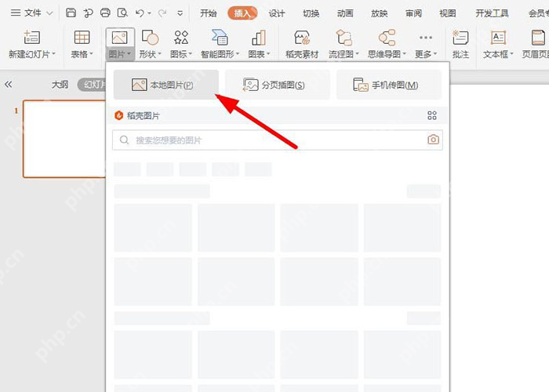Click the 新建幻灯片 icon

click(x=32, y=37)
